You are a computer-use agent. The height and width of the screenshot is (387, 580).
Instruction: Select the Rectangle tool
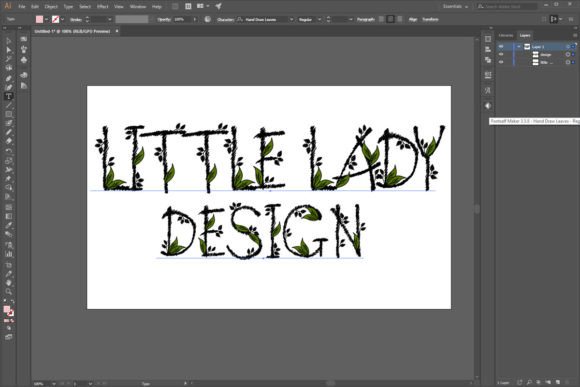[9, 114]
